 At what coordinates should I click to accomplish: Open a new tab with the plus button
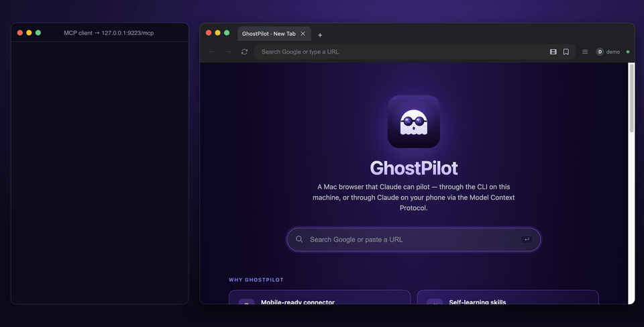click(320, 35)
